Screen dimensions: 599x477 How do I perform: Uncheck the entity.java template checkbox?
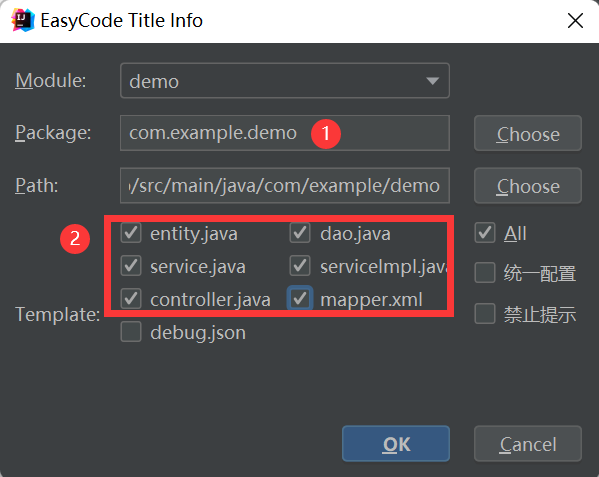131,233
